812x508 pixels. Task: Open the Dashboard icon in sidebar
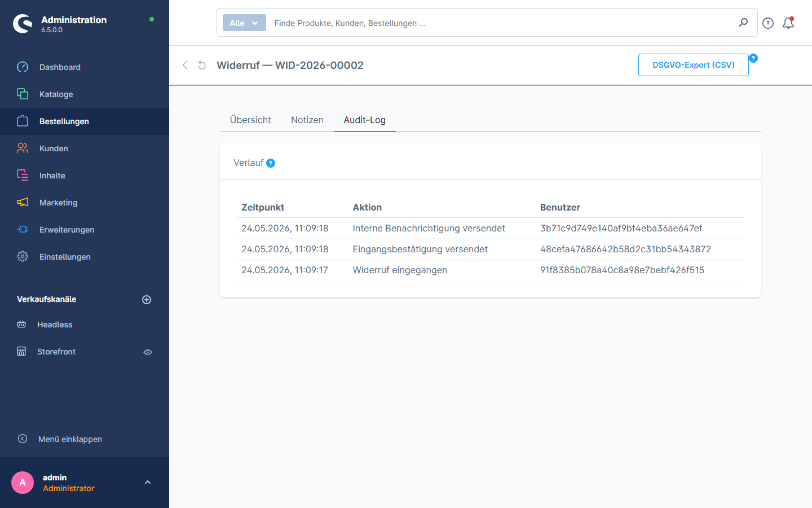(23, 67)
